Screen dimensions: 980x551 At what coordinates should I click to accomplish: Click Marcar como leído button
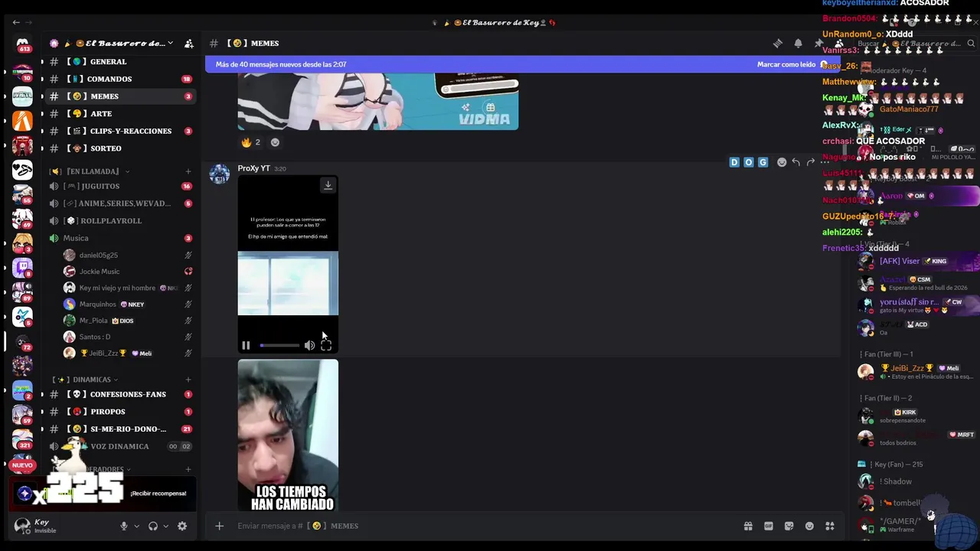(792, 64)
